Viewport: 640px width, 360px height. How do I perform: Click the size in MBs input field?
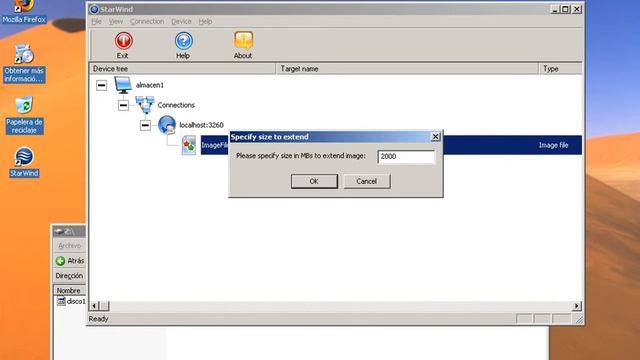pos(406,156)
